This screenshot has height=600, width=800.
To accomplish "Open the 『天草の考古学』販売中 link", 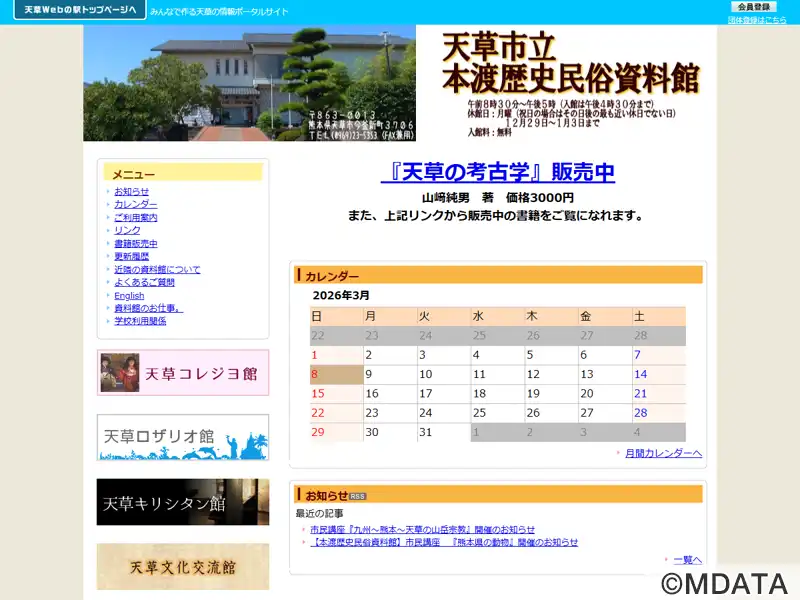I will click(497, 173).
